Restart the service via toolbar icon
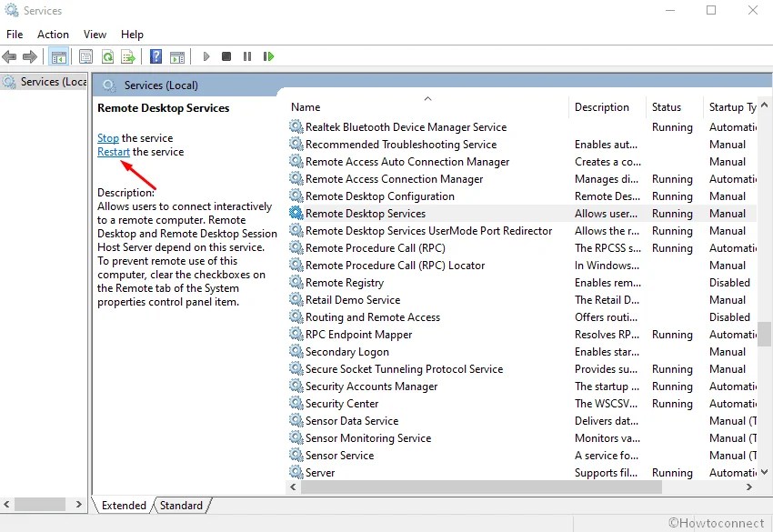The height and width of the screenshot is (532, 773). [269, 56]
